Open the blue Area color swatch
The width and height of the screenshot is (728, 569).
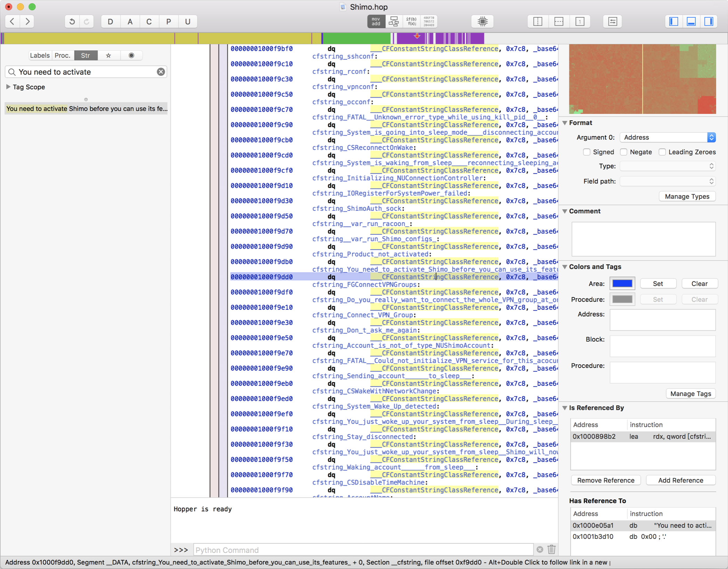(x=622, y=284)
